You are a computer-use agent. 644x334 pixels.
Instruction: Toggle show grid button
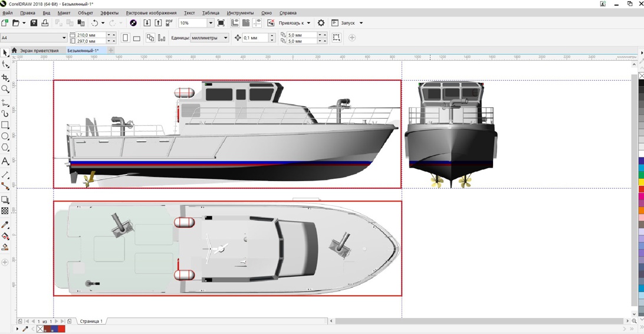(246, 23)
